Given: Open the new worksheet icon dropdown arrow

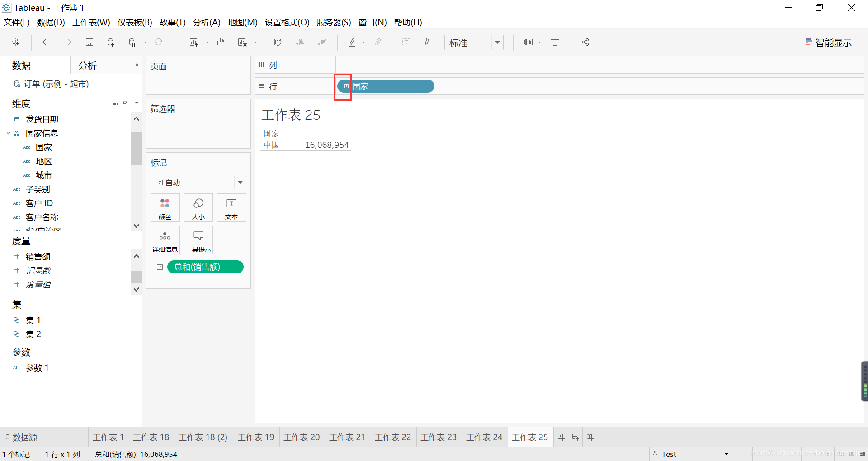Looking at the screenshot, I should coord(207,42).
